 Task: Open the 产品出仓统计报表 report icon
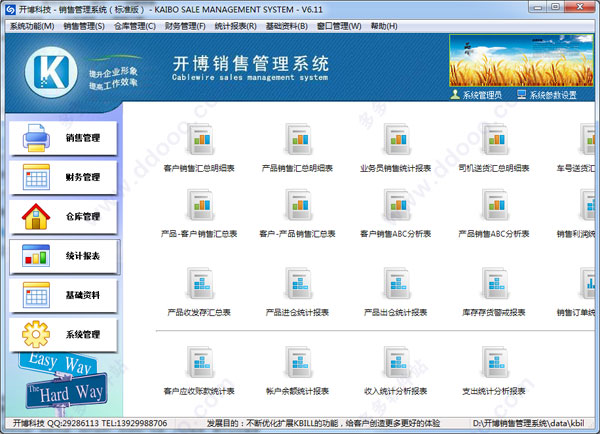[396, 284]
